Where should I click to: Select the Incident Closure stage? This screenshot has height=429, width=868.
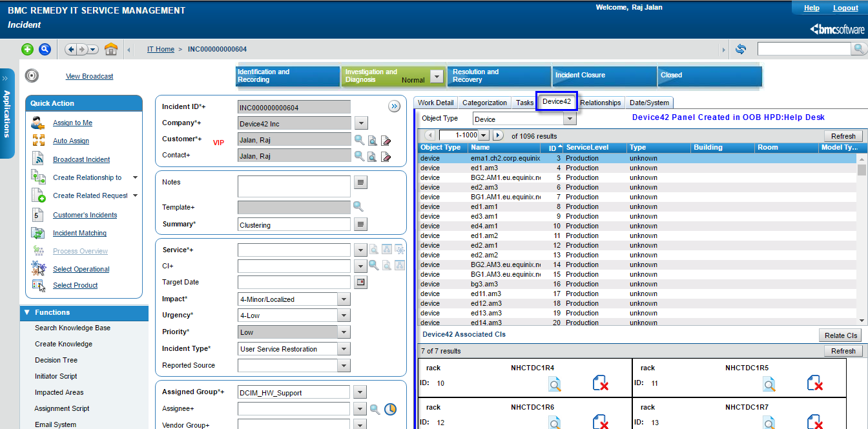604,76
